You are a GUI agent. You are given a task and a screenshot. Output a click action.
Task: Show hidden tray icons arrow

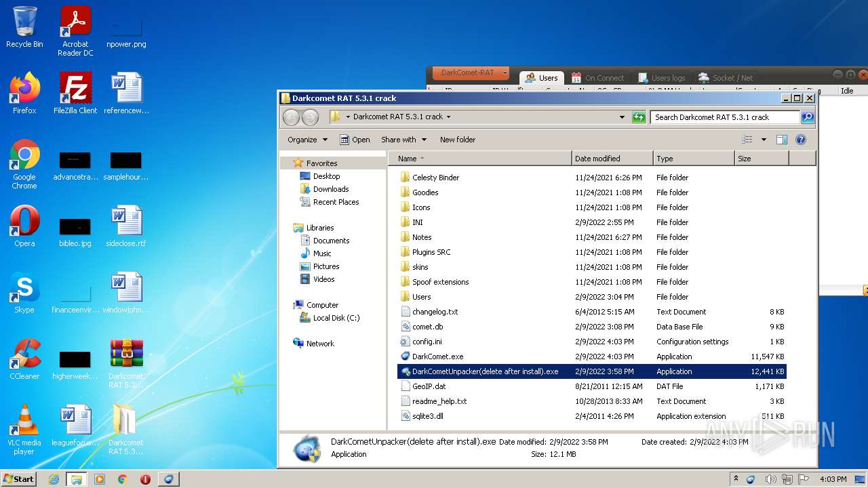[736, 479]
